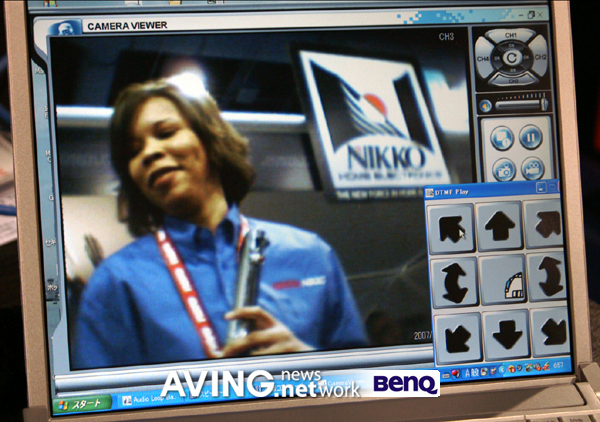Screen dimensions: 600x422
Task: Take a snapshot with the camera icon
Action: point(503,170)
